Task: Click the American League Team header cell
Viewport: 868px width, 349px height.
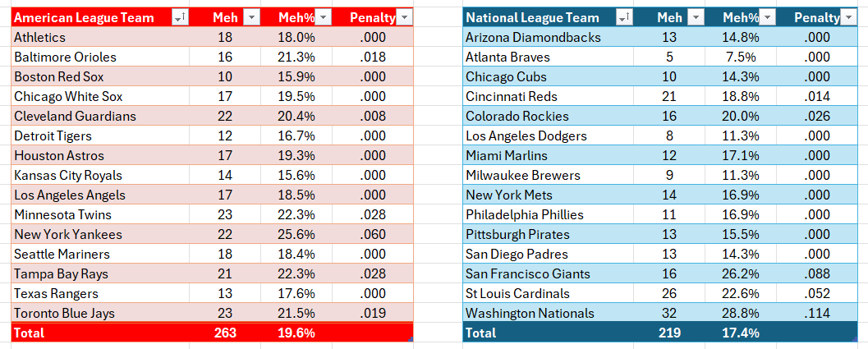Action: pos(101,18)
